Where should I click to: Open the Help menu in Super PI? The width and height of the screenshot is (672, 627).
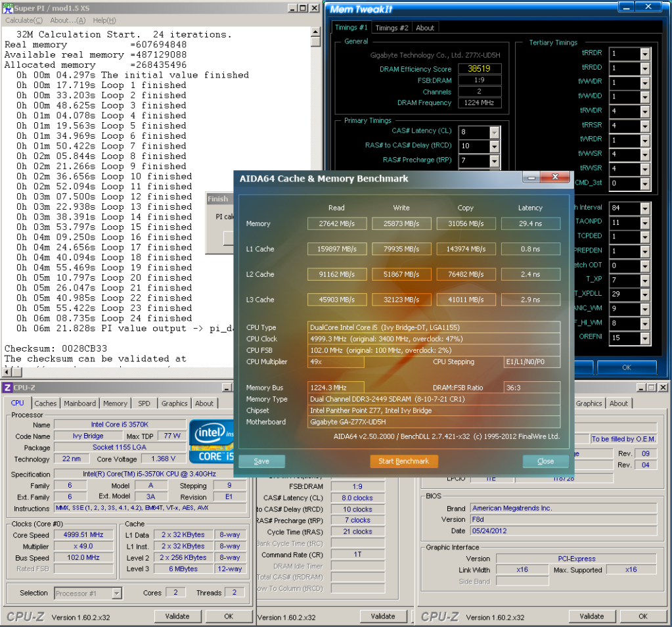click(x=105, y=20)
